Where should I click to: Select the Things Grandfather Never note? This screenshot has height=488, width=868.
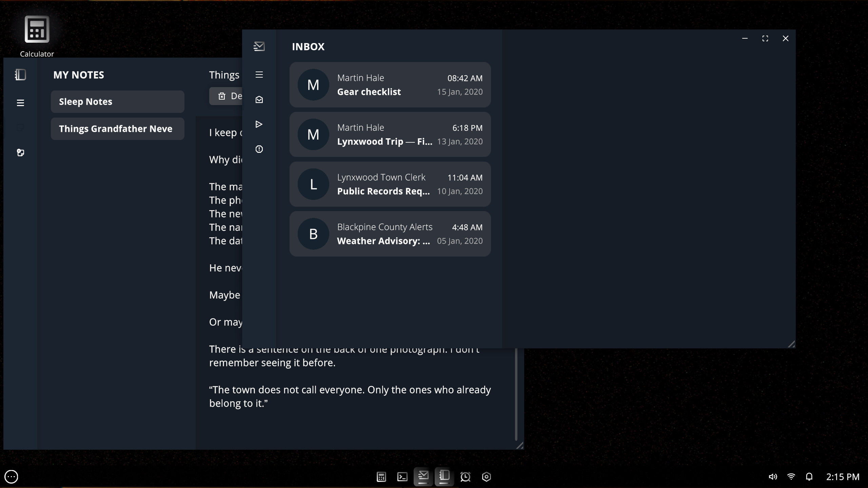118,129
